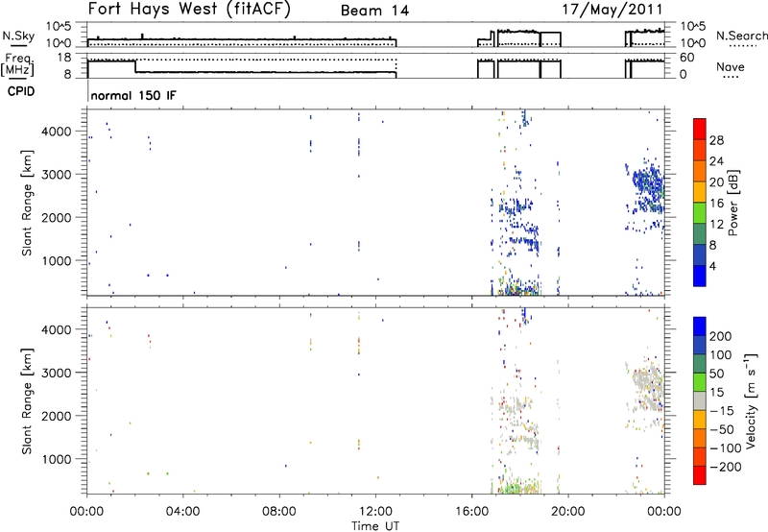Click the '-15' label on Velocity colorbar
The width and height of the screenshot is (768, 532).
(x=722, y=411)
